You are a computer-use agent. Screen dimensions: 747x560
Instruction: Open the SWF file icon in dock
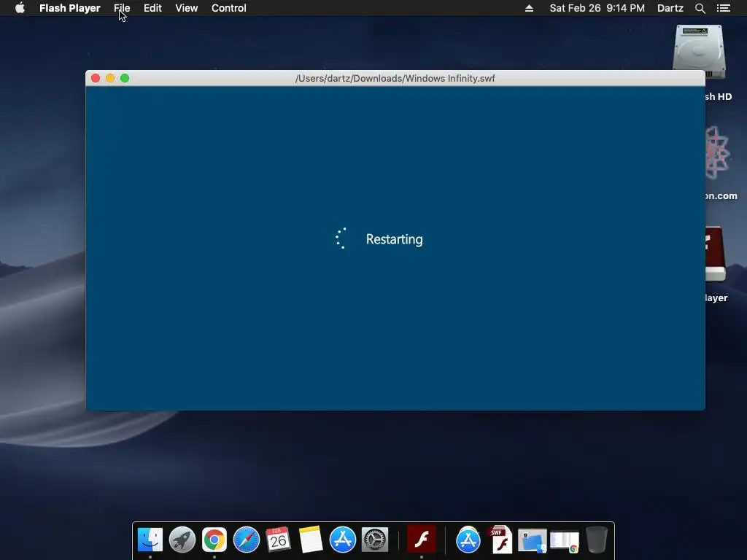pos(500,540)
